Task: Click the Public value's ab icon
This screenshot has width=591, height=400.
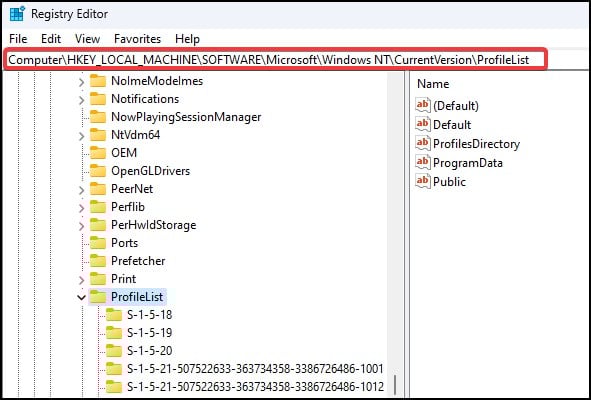Action: tap(423, 181)
